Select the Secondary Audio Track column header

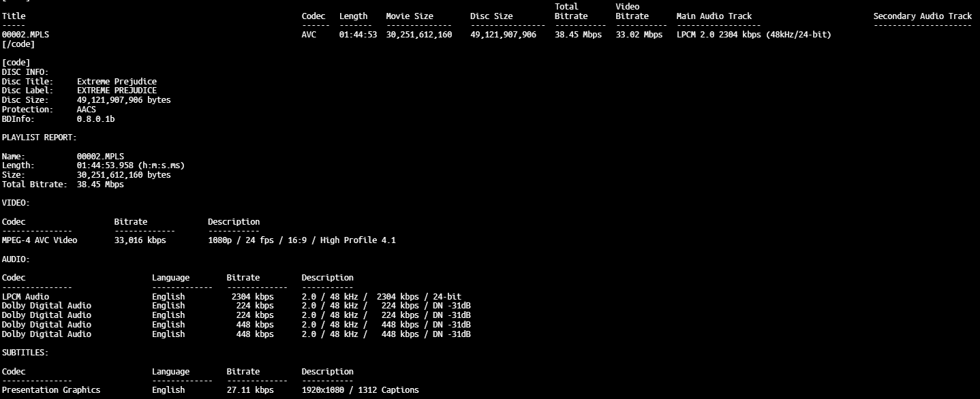coord(922,16)
